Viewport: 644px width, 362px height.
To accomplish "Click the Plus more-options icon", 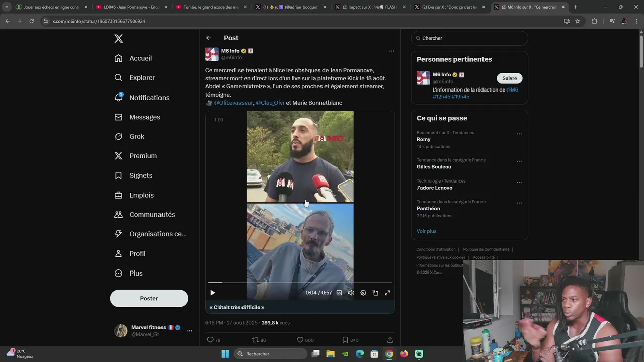I will (x=118, y=274).
